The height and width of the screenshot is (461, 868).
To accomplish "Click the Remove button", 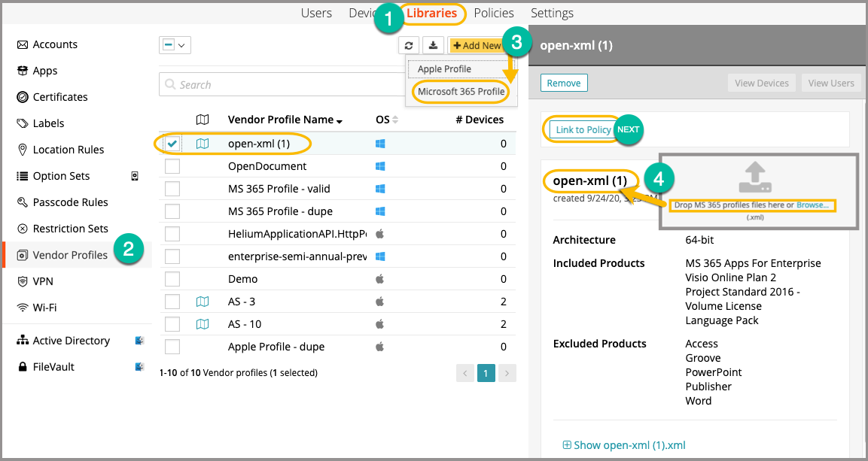I will [x=563, y=83].
